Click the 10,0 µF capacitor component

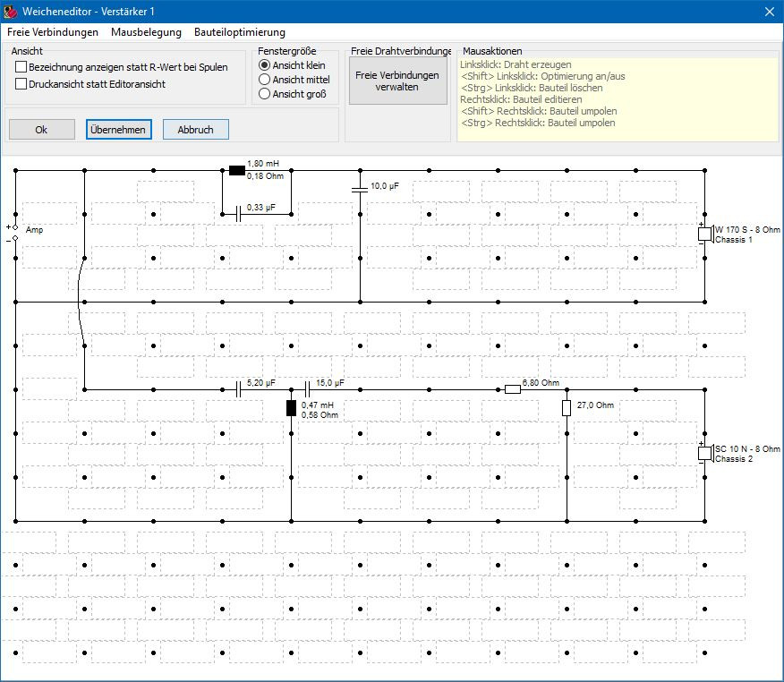pos(360,189)
